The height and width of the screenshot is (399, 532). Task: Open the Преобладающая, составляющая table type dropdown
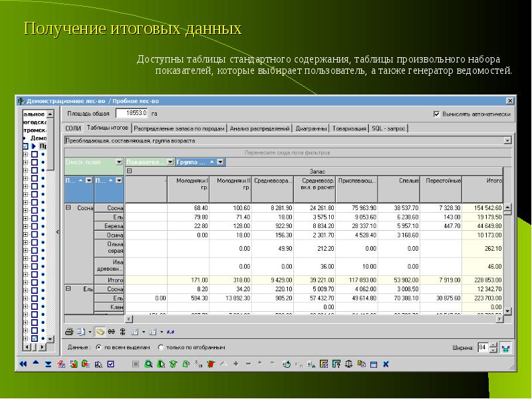507,141
